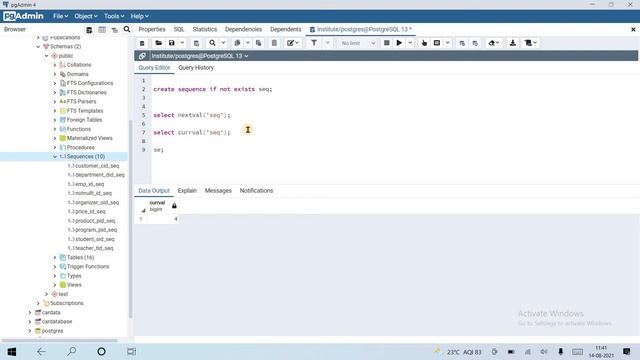Click line 5 select nextval statement
Screen dimensions: 640x360
(x=192, y=115)
